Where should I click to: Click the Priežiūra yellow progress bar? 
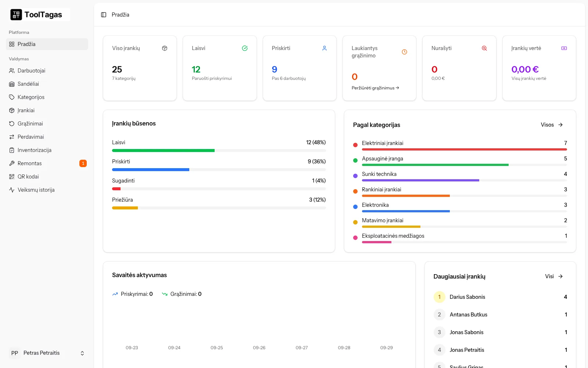(x=125, y=208)
